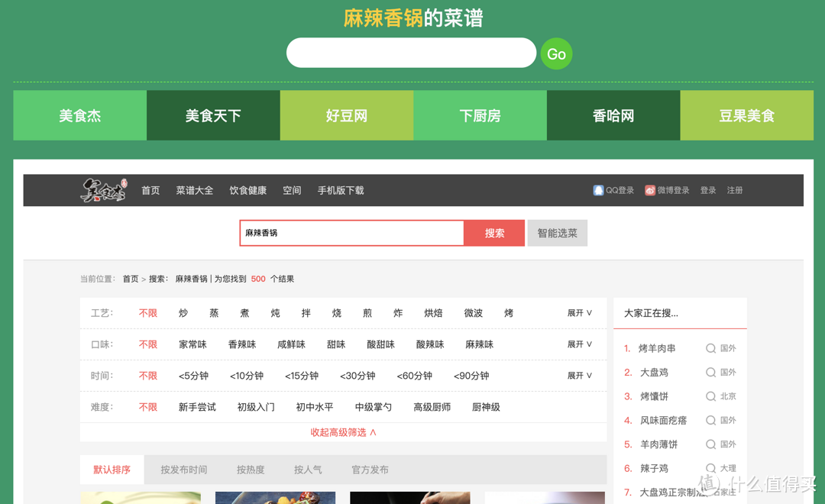This screenshot has height=504, width=825.
Task: Click the search icon beside 大盘鸡
Action: point(710,373)
